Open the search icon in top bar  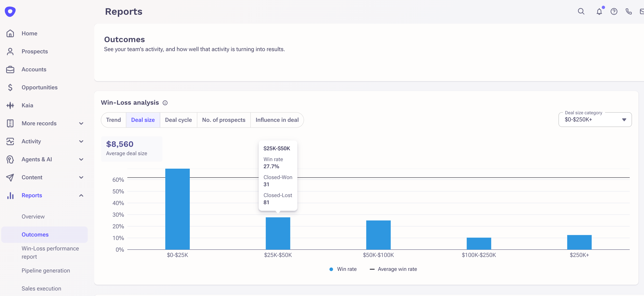coord(581,11)
